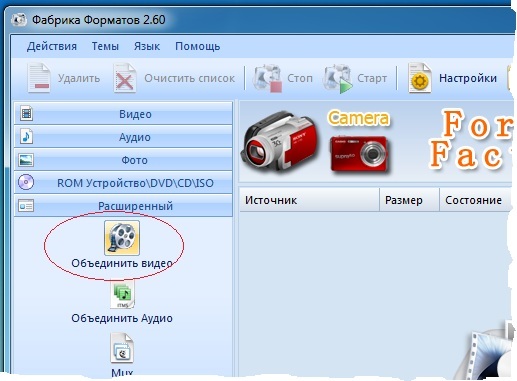Open the Помощь menu
517x381 pixels.
tap(197, 46)
